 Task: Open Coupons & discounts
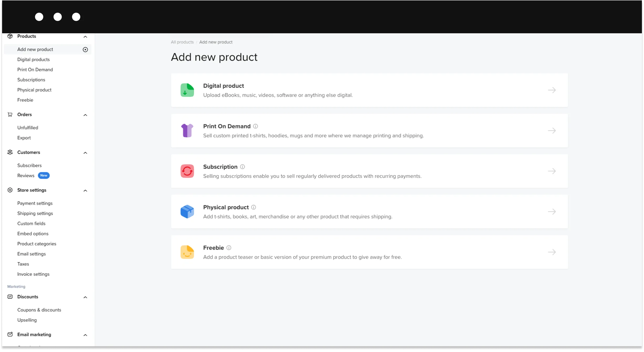point(39,310)
